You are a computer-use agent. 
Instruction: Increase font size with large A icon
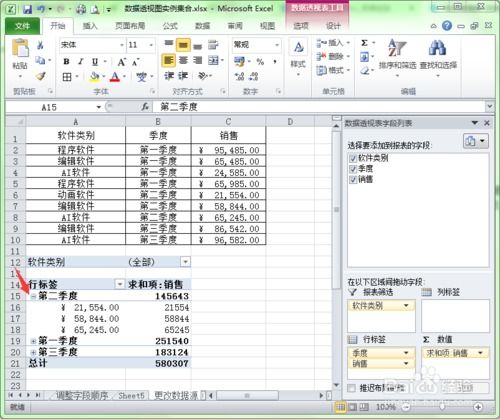(x=121, y=62)
